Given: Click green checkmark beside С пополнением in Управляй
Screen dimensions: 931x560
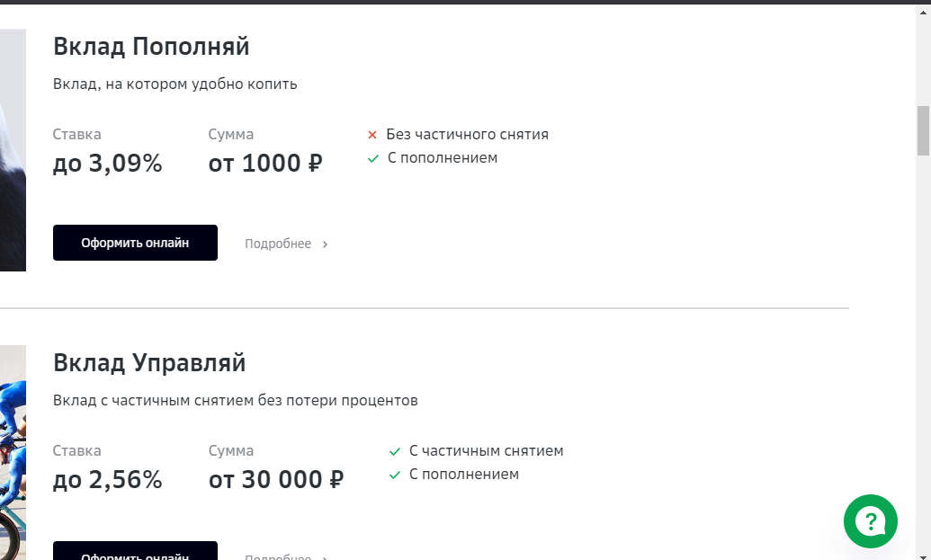Looking at the screenshot, I should click(x=395, y=476).
